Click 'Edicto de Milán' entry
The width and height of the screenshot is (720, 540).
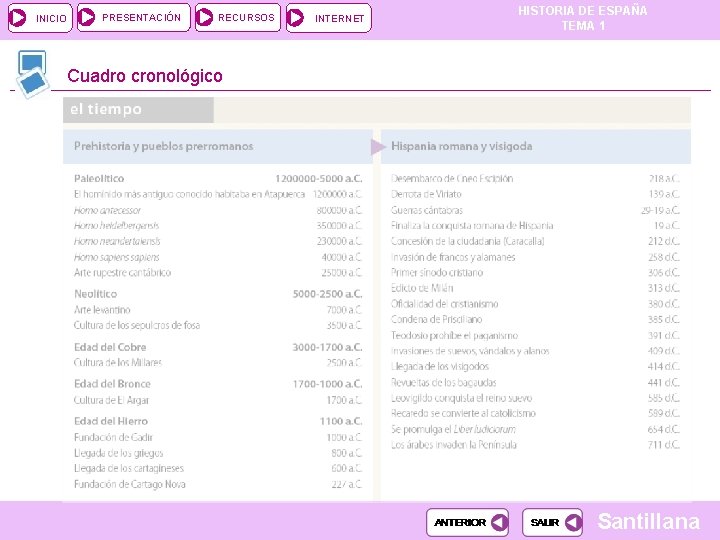(422, 288)
